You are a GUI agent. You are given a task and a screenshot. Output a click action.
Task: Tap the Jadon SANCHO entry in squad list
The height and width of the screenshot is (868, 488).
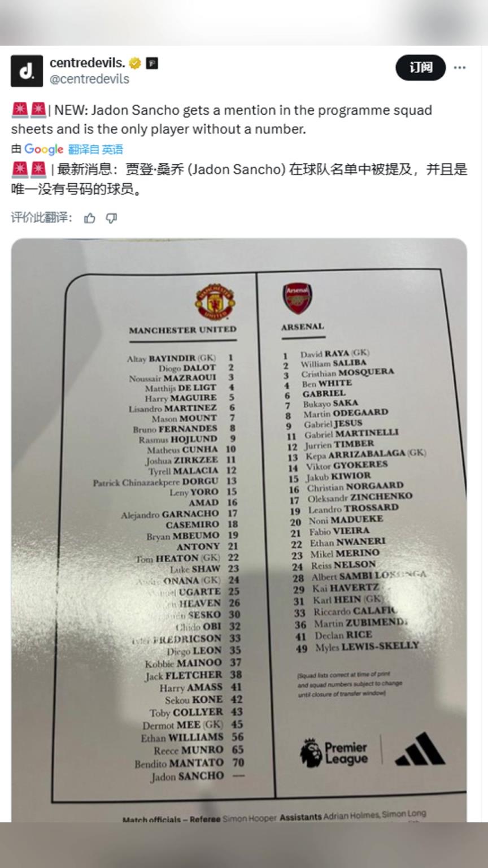click(188, 776)
